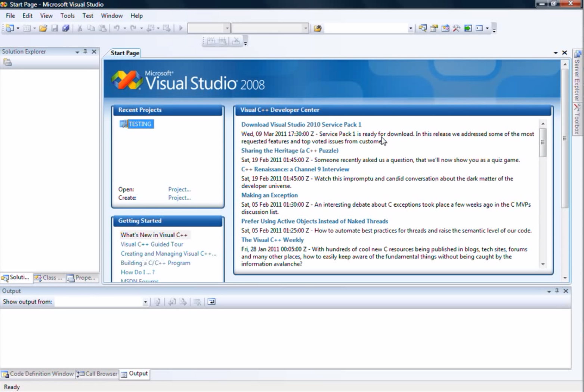Select the Save All toolbar icon
Image resolution: width=584 pixels, height=392 pixels.
coord(66,28)
